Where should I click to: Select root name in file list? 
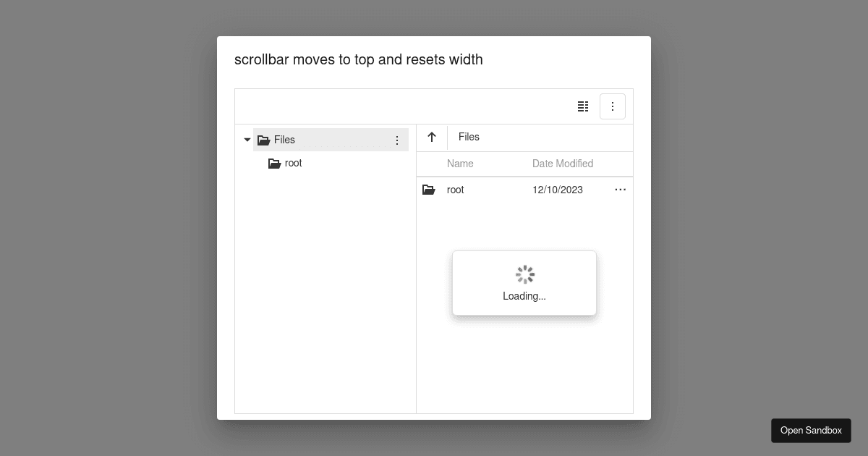coord(456,190)
